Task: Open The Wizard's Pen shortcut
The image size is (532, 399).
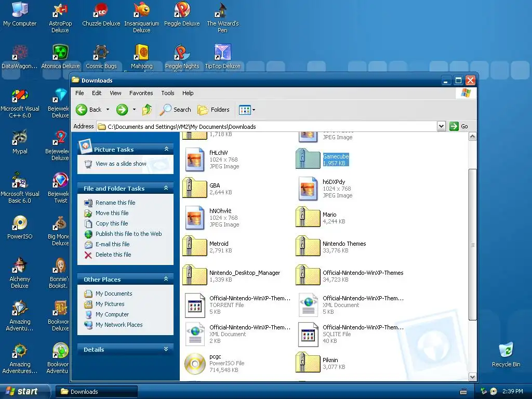Action: [222, 18]
